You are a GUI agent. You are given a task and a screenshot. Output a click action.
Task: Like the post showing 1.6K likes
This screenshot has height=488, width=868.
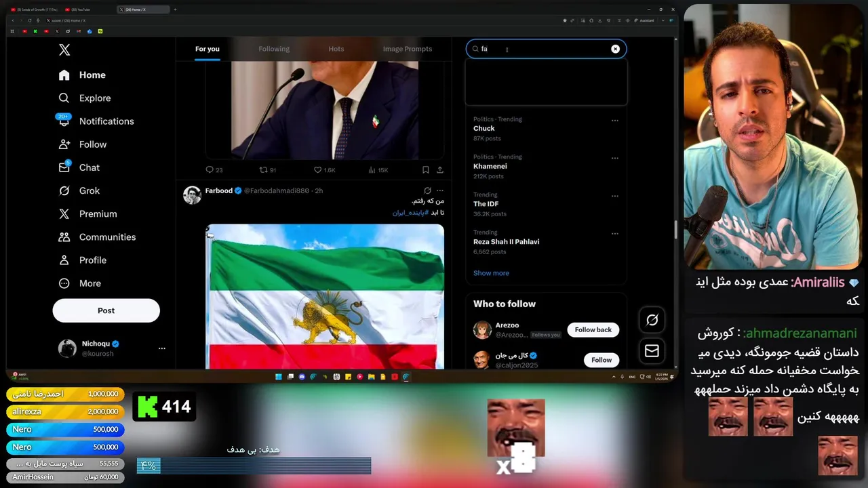pyautogui.click(x=324, y=170)
